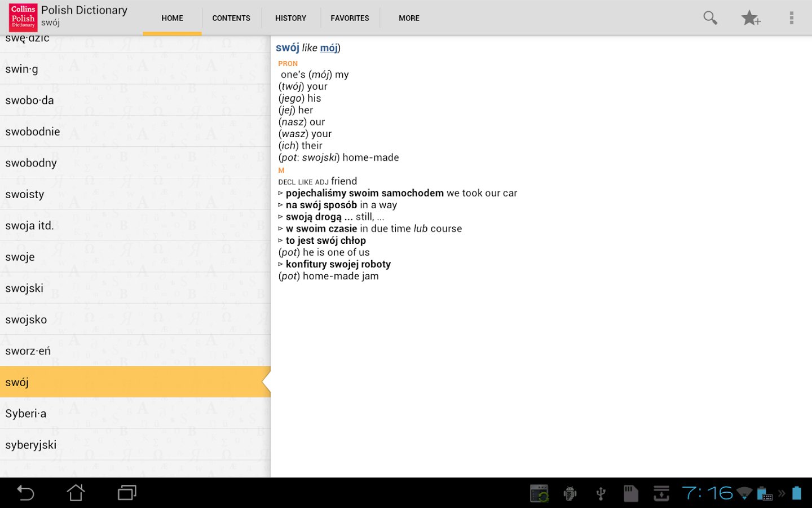Tap the USB connection status icon
812x508 pixels.
pos(601,494)
